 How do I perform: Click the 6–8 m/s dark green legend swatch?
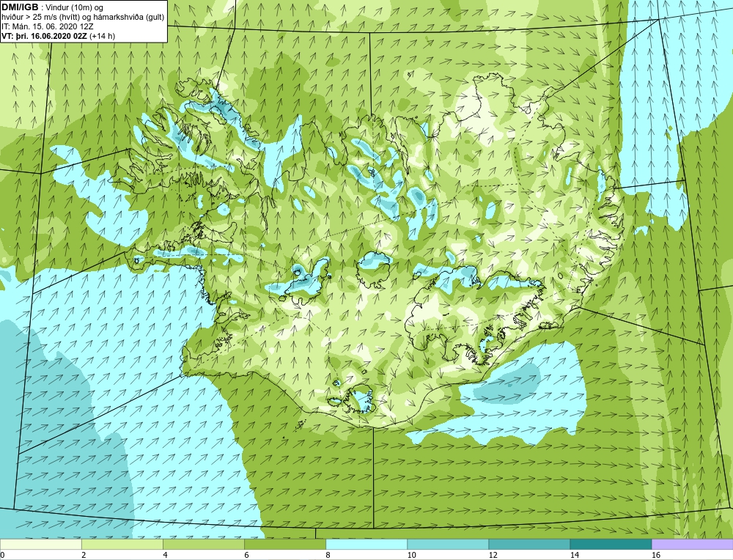pyautogui.click(x=284, y=544)
